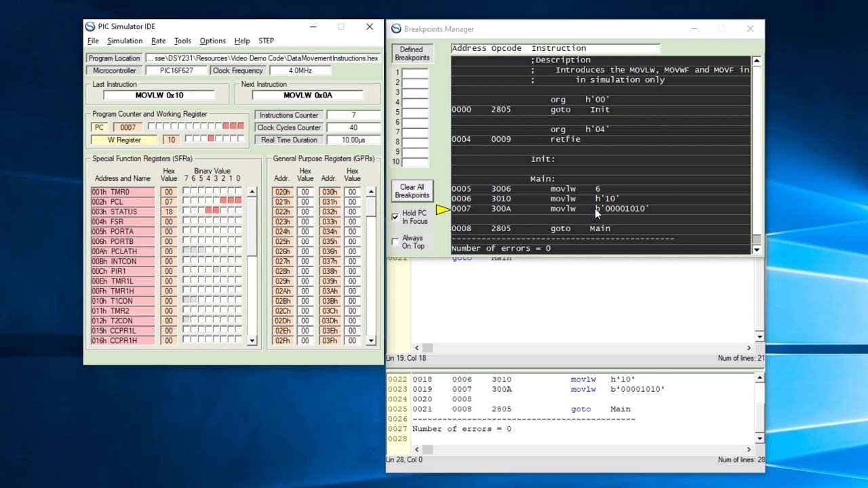Viewport: 868px width, 488px height.
Task: Click GPR list scroll up arrow
Action: click(x=371, y=192)
